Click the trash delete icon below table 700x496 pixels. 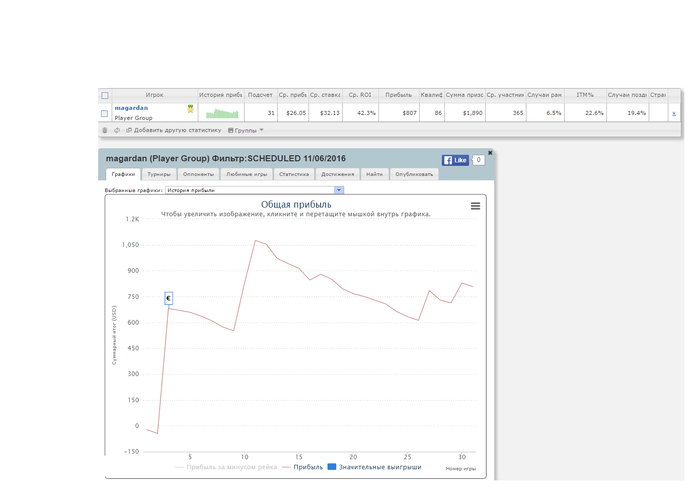pyautogui.click(x=105, y=130)
